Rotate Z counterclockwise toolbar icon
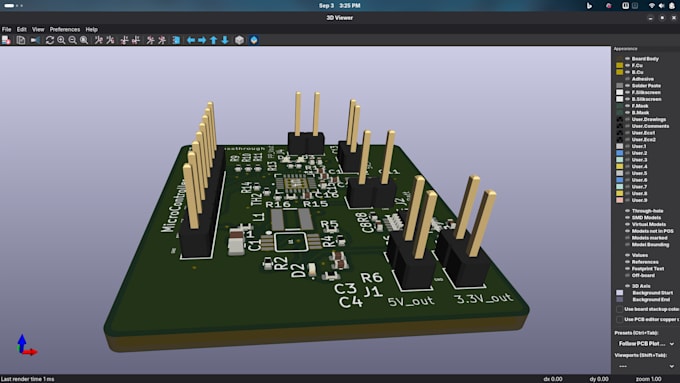Image resolution: width=680 pixels, height=383 pixels. (162, 40)
